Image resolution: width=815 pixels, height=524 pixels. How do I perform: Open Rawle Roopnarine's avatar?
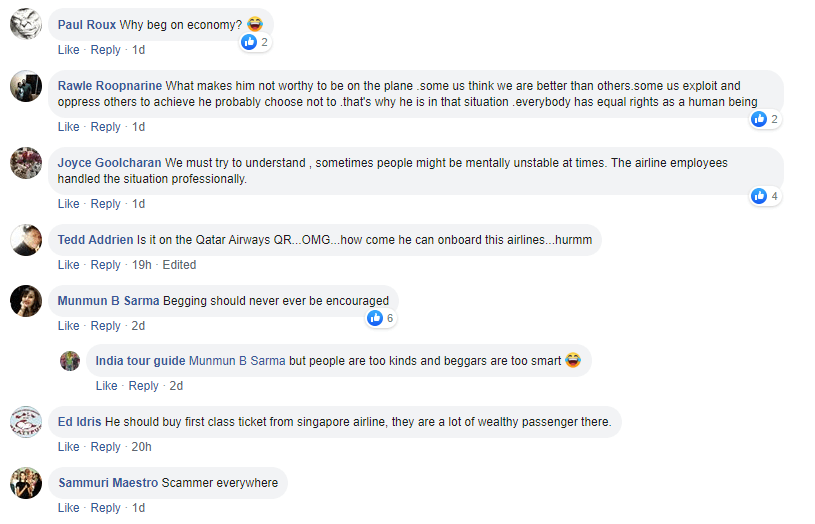coord(26,86)
